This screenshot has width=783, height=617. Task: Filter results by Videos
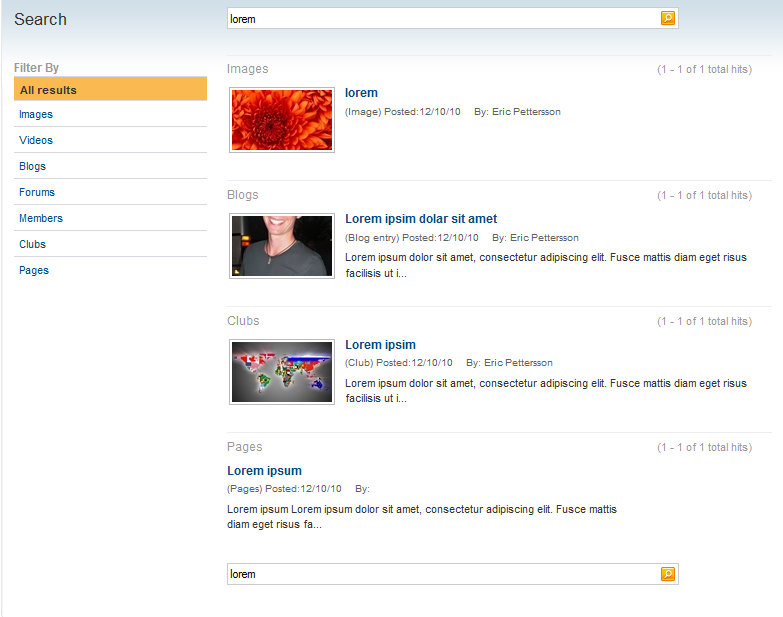[36, 141]
